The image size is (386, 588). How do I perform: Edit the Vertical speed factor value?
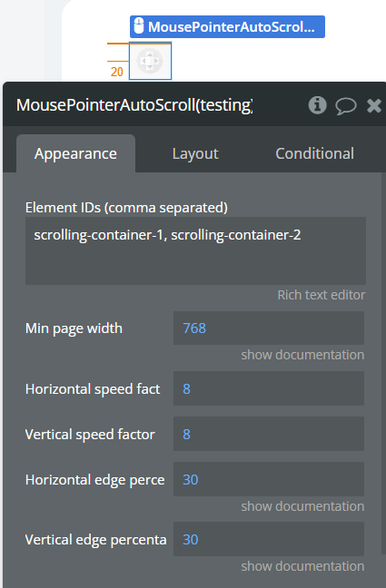tap(269, 434)
